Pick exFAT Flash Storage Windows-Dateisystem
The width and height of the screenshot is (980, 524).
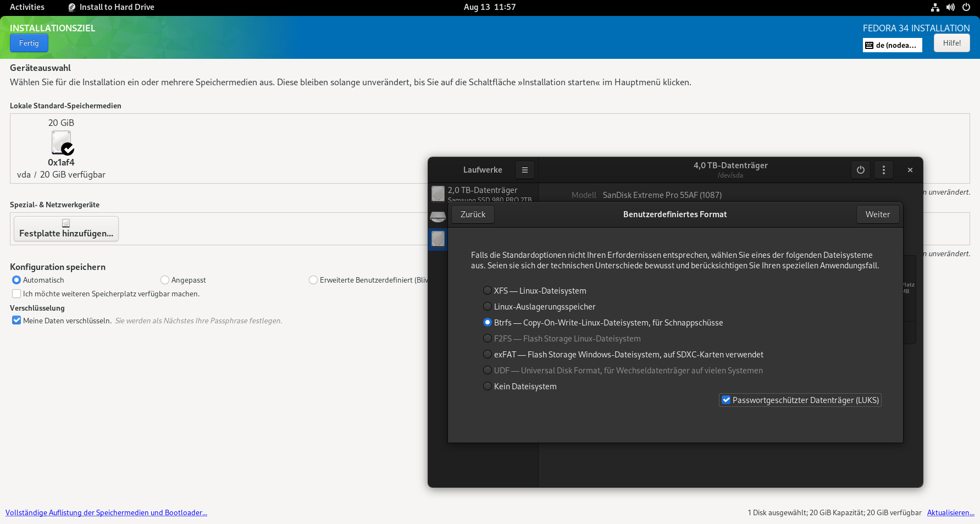(x=623, y=355)
